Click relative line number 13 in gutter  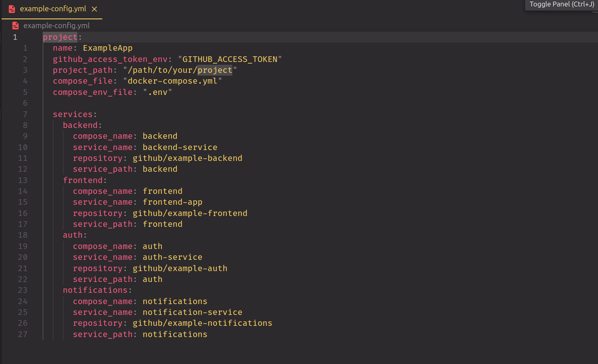23,180
